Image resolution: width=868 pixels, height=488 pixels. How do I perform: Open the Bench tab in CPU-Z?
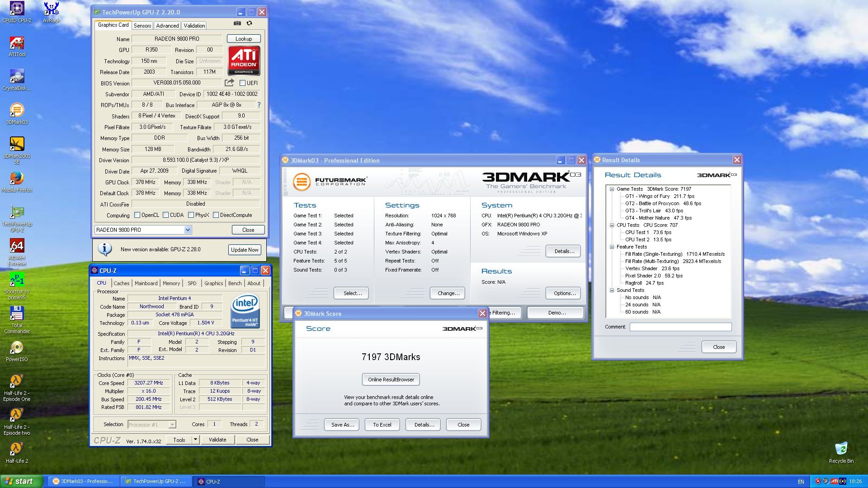(x=235, y=283)
